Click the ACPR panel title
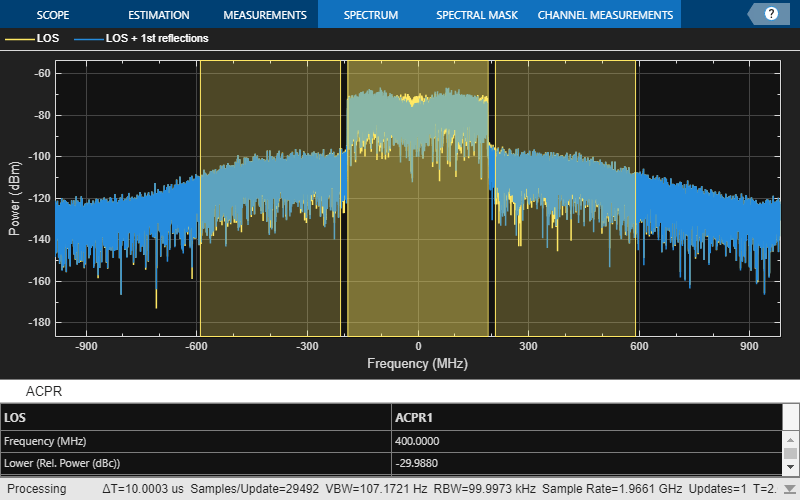Screen dimensions: 800x500 [44, 392]
